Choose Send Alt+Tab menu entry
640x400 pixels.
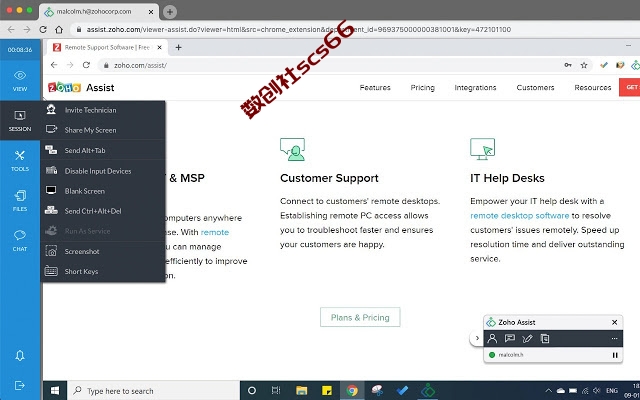point(103,150)
